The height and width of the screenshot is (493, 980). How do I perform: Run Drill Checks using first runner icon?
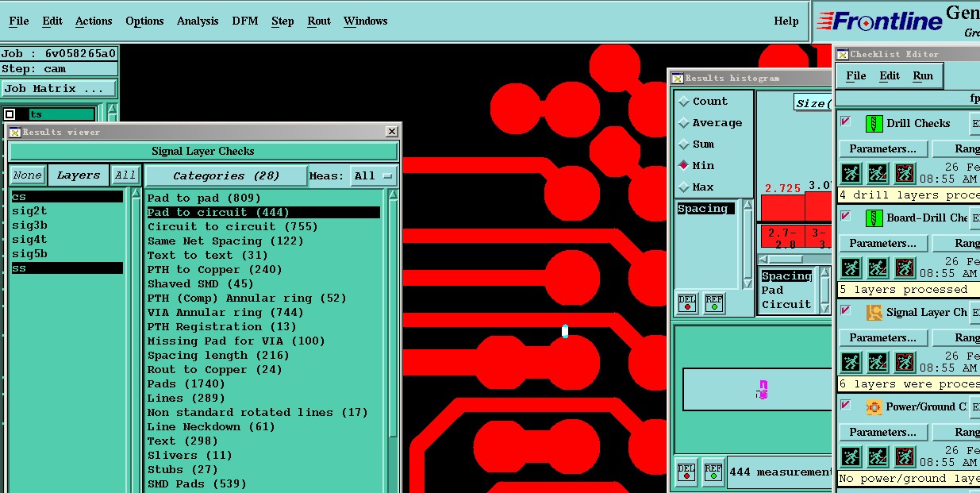851,173
